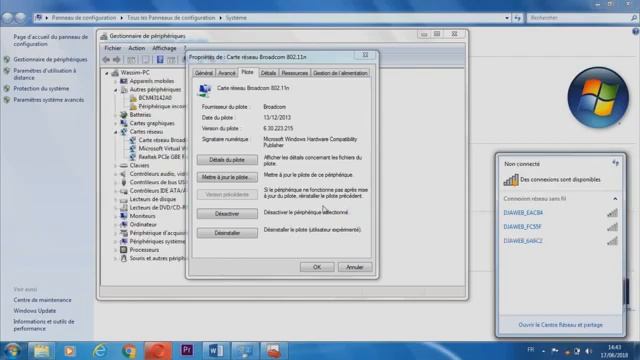This screenshot has height=360, width=640.
Task: Select Microsoft Virtual WiFi adapter
Action: click(x=162, y=149)
